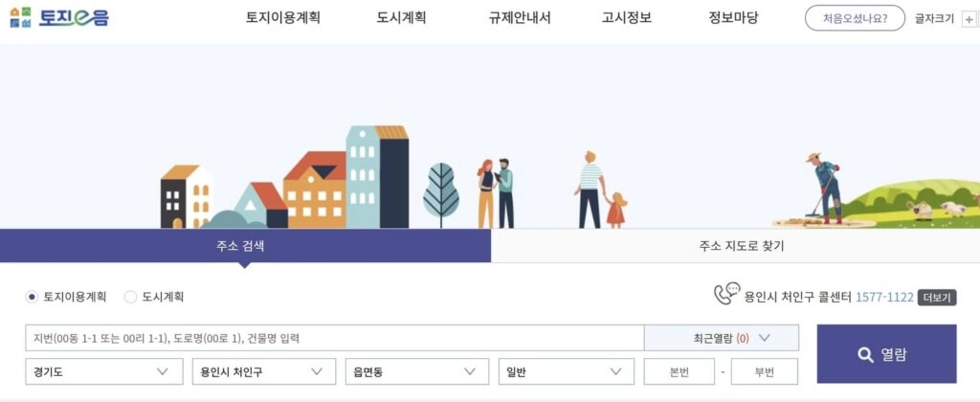Focus the address search input field
980x402 pixels.
pyautogui.click(x=334, y=338)
